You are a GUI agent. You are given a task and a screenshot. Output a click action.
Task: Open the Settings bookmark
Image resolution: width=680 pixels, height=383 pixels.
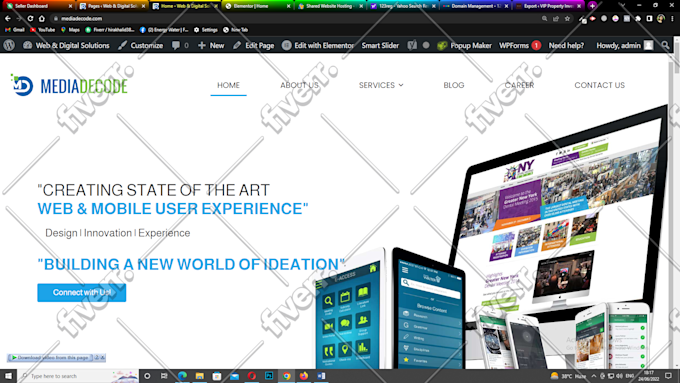[205, 30]
